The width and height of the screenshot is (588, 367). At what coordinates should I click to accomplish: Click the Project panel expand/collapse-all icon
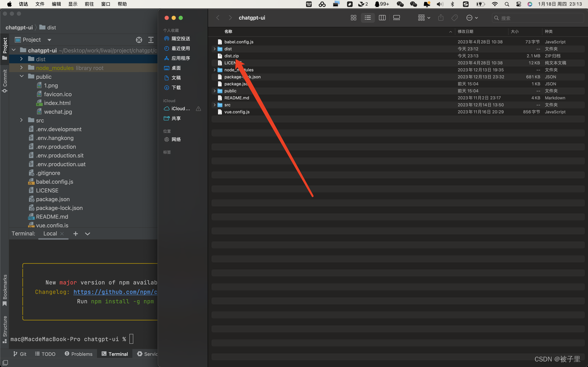click(151, 40)
